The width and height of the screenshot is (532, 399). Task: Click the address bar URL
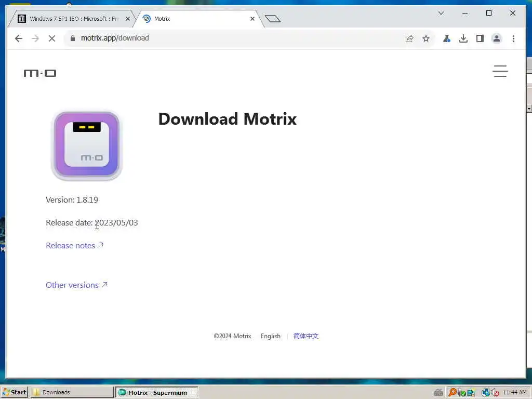115,38
